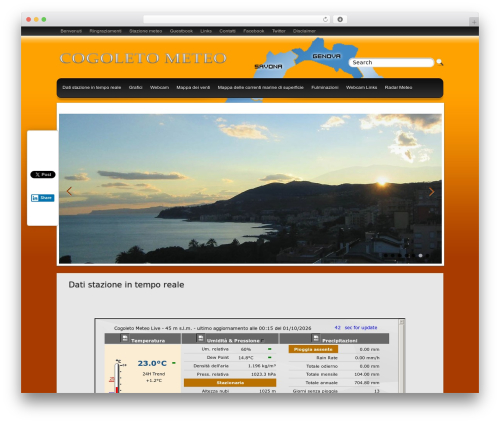Go to the previous slide with left arrow
The image size is (500, 423).
69,191
